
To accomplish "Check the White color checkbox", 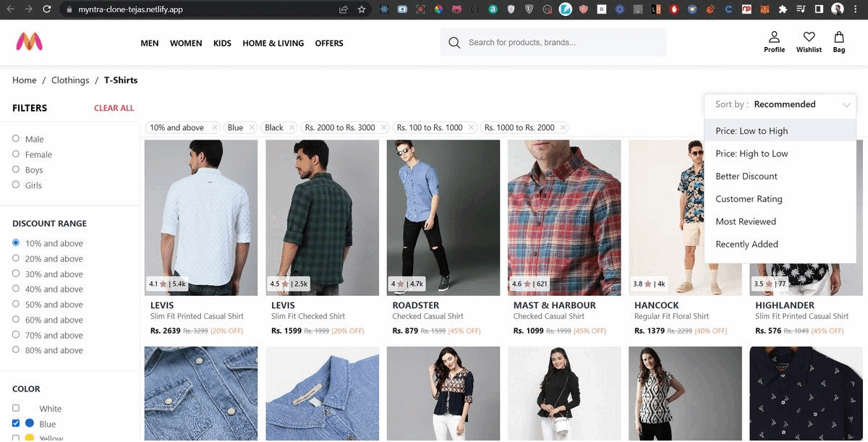I will (16, 408).
